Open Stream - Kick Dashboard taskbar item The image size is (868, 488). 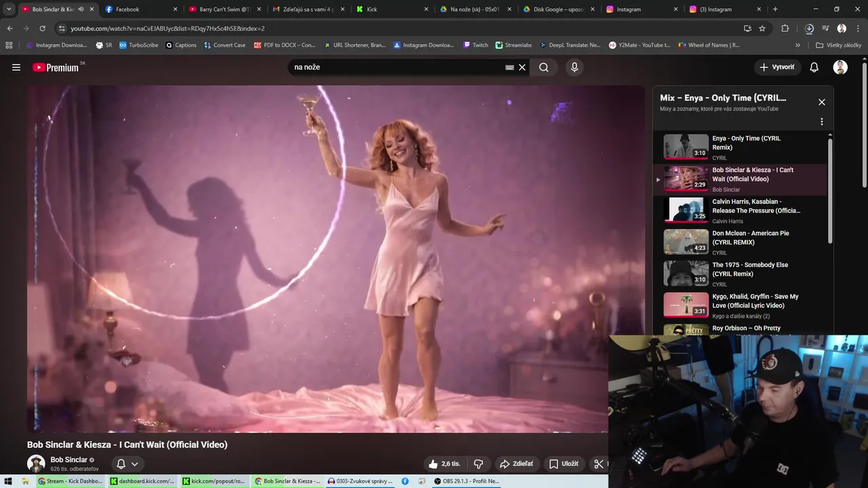[x=71, y=481]
